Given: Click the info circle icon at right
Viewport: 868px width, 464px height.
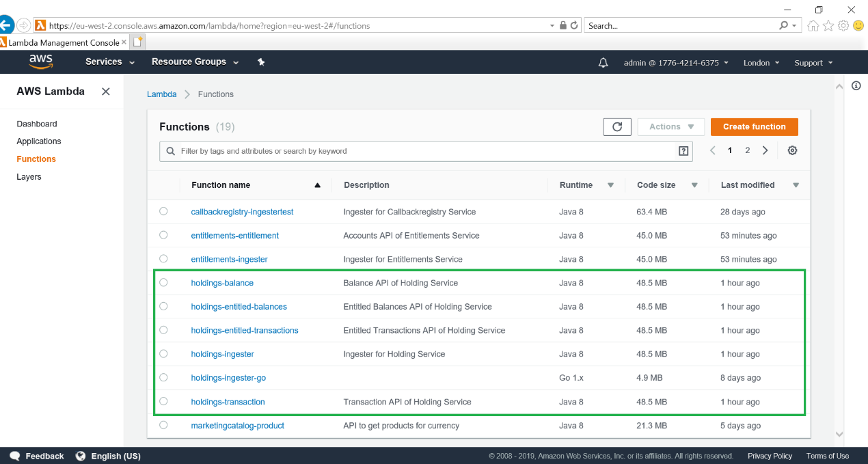Looking at the screenshot, I should [856, 85].
